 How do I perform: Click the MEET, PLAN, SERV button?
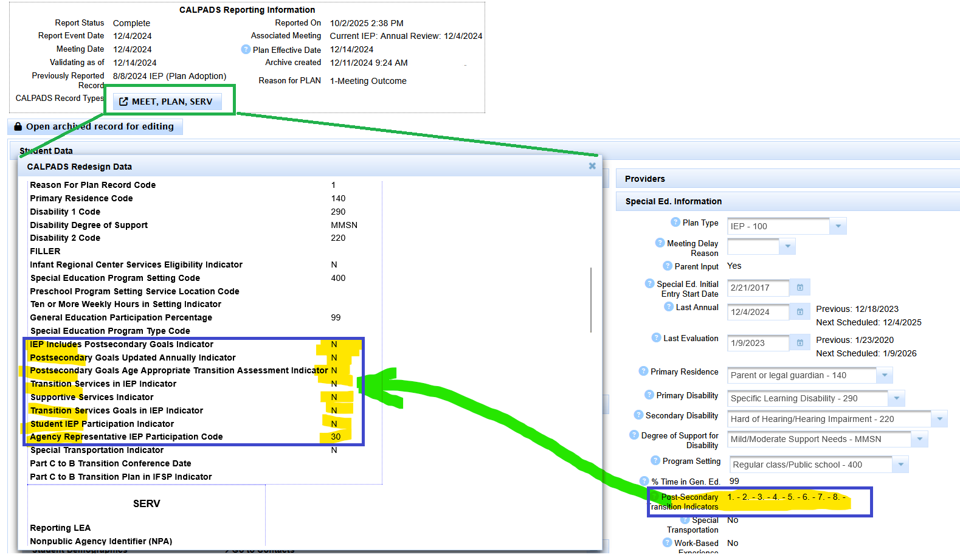tap(167, 102)
